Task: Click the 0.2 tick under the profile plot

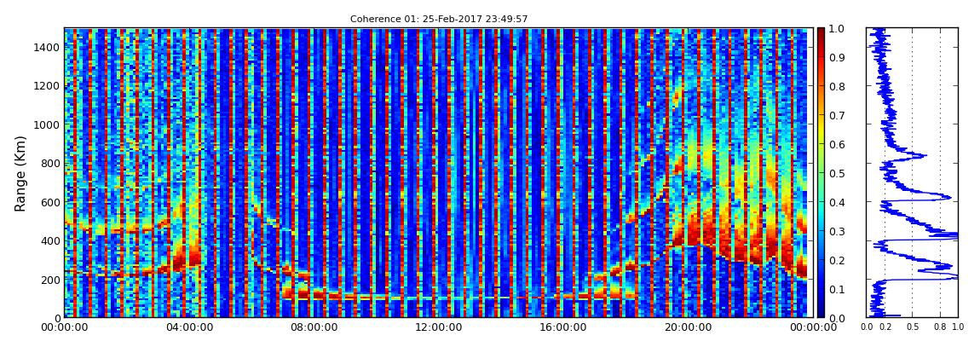Action: point(885,327)
